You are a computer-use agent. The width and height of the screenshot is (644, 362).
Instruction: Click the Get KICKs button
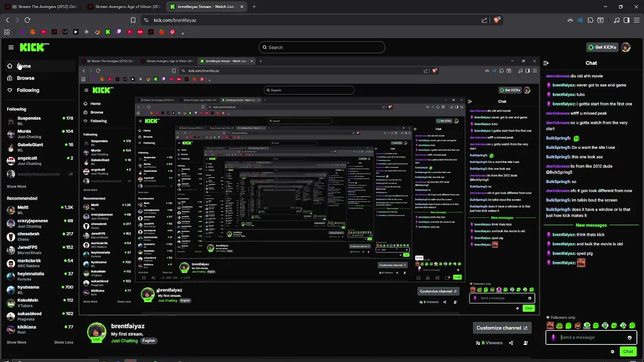(602, 47)
